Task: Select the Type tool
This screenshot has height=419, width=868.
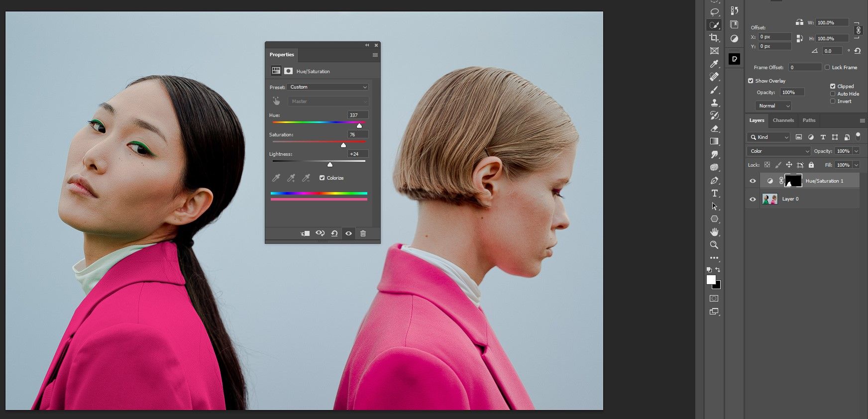Action: tap(714, 193)
